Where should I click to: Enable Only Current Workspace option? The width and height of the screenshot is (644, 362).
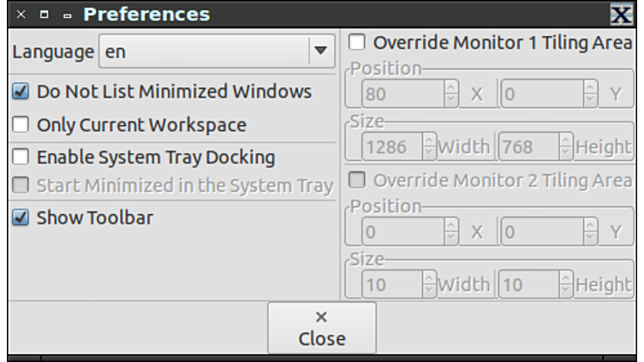[21, 125]
